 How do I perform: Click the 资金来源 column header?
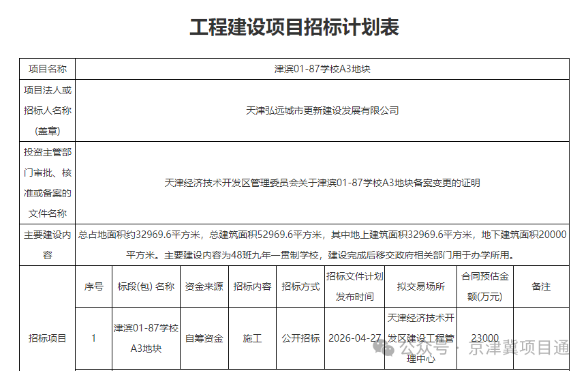pyautogui.click(x=204, y=286)
